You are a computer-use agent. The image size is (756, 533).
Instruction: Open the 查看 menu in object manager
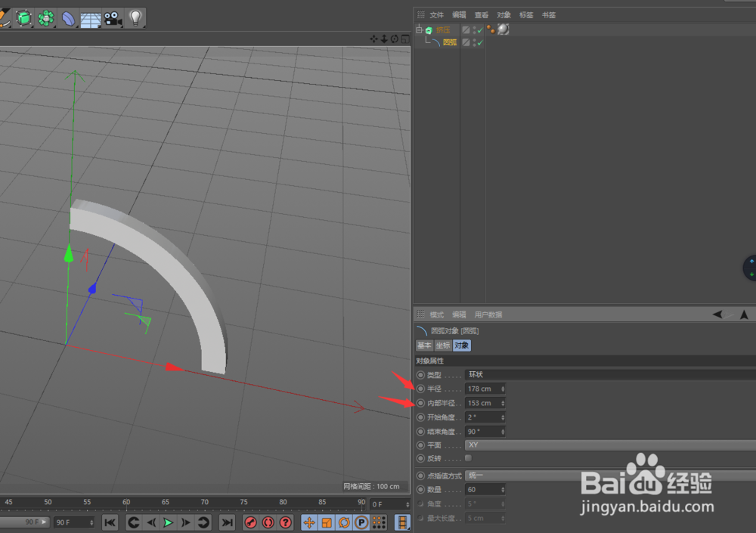coord(481,15)
